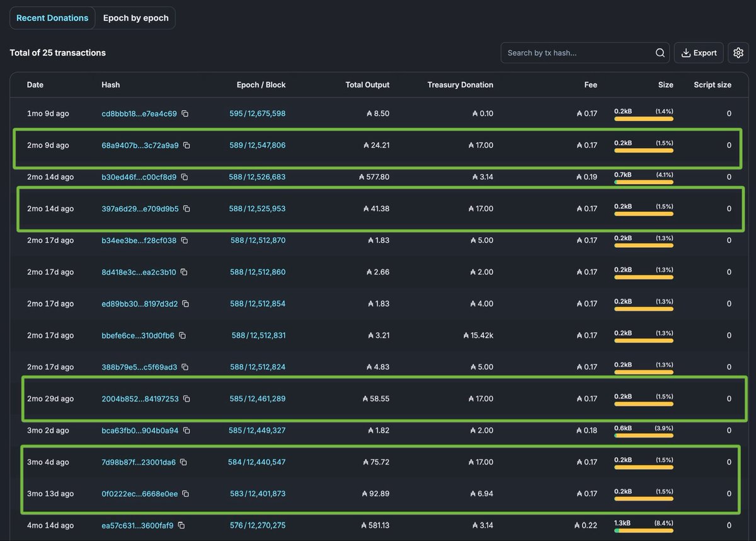Screen dimensions: 756x541
Task: Copy hash ea57c631...3600faf9 icon
Action: [x=181, y=525]
